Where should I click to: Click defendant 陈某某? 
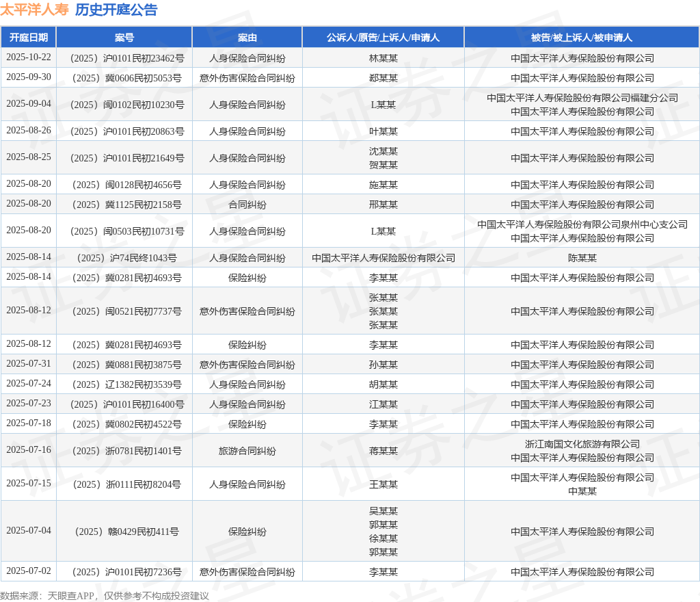point(582,258)
